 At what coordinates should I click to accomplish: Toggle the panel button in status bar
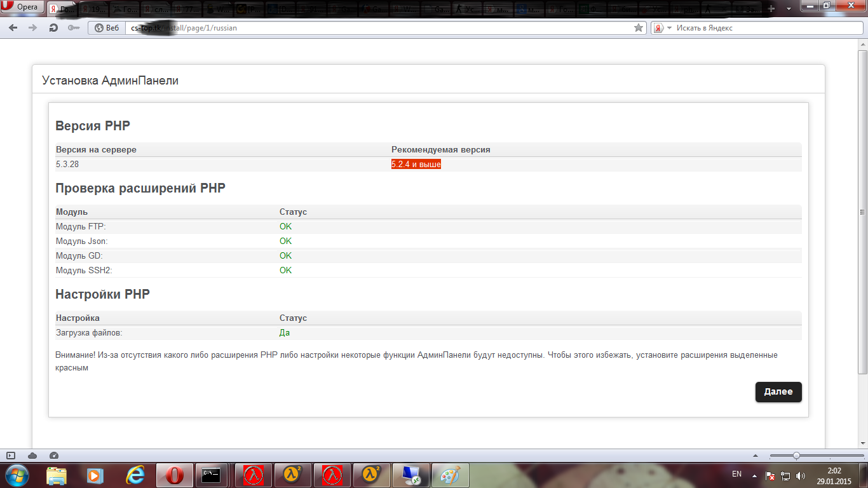click(11, 456)
